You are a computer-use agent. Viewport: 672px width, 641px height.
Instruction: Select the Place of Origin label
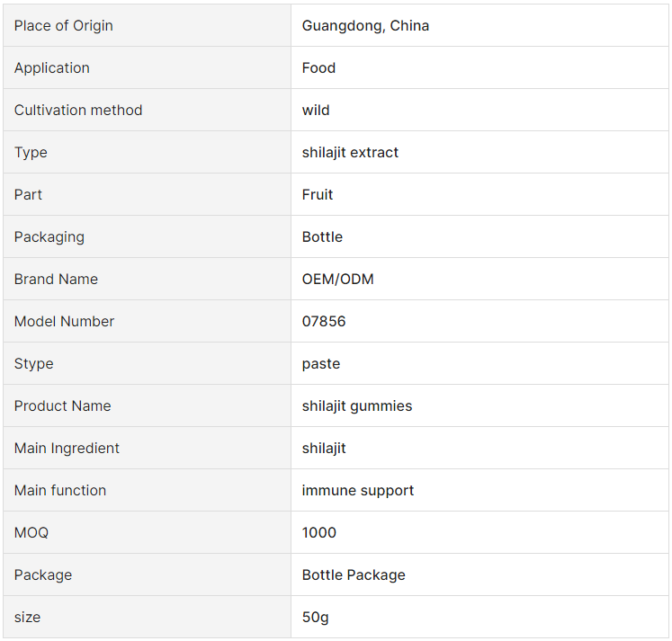[x=64, y=26]
